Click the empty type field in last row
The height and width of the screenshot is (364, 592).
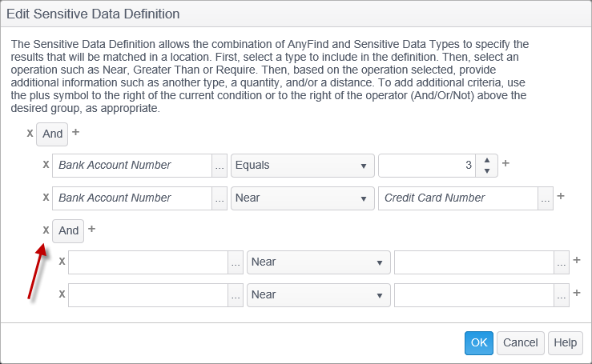tap(148, 295)
